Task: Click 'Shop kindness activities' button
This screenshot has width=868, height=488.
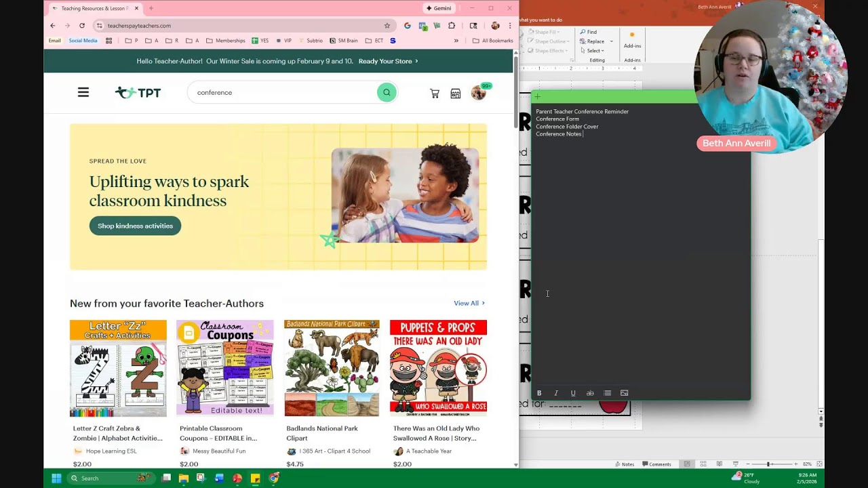Action: 135,226
